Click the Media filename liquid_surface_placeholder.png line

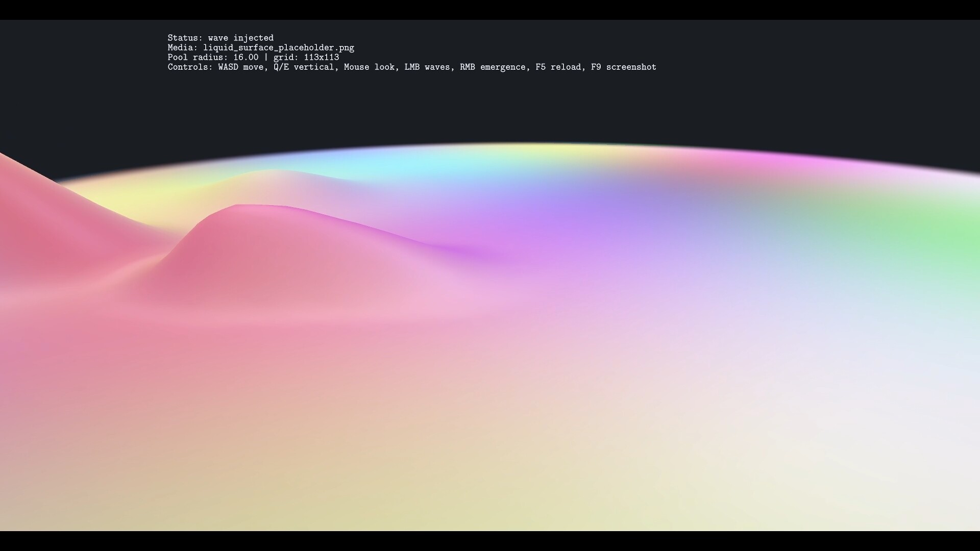(261, 47)
